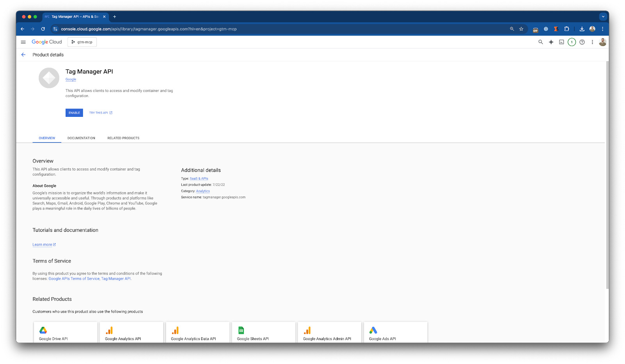Click the Learn more documentation link

point(44,245)
